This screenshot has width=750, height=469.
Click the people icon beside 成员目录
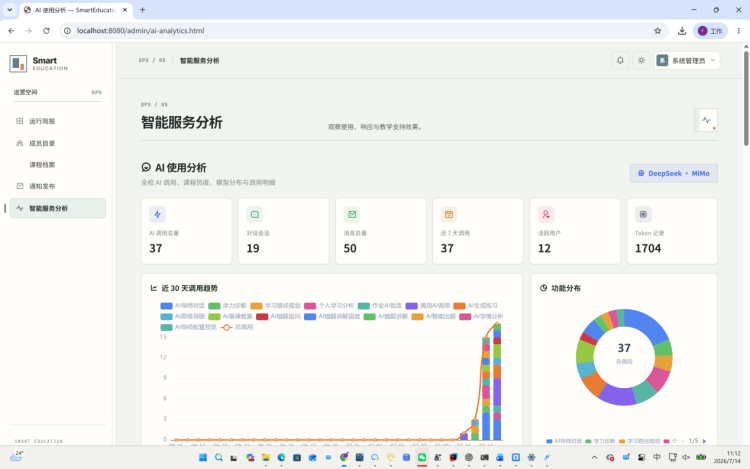tap(20, 143)
